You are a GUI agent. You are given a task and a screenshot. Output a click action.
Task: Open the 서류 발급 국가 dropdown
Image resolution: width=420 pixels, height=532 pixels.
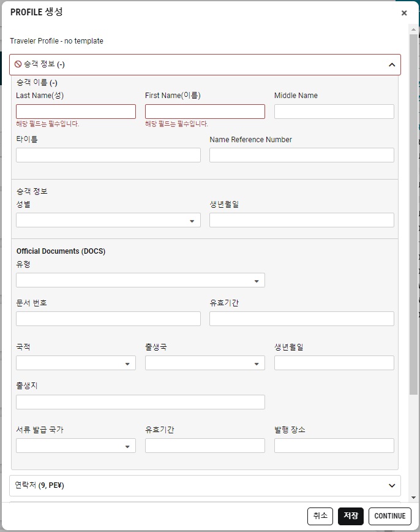pos(76,446)
